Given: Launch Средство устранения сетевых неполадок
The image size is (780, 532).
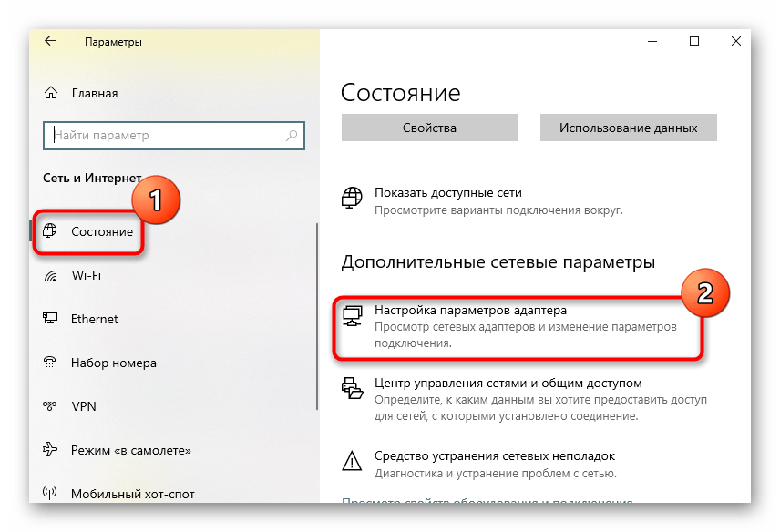Looking at the screenshot, I should coord(494,455).
